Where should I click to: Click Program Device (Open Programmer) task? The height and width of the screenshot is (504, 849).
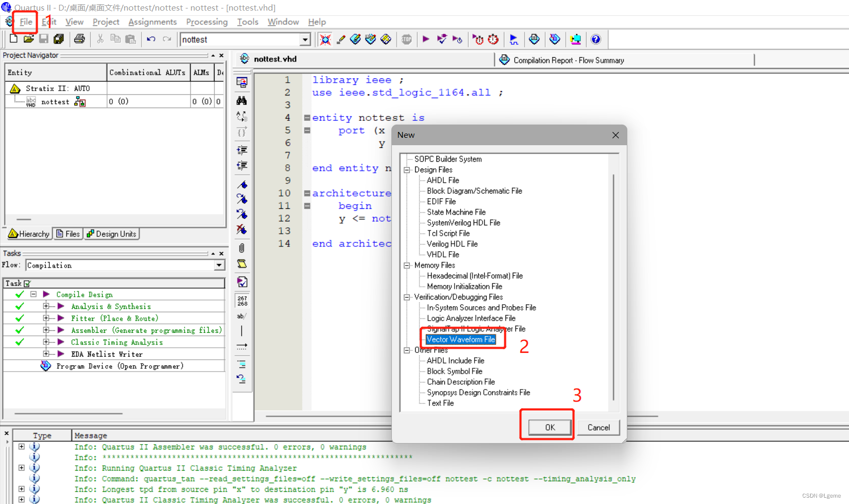[x=120, y=366]
